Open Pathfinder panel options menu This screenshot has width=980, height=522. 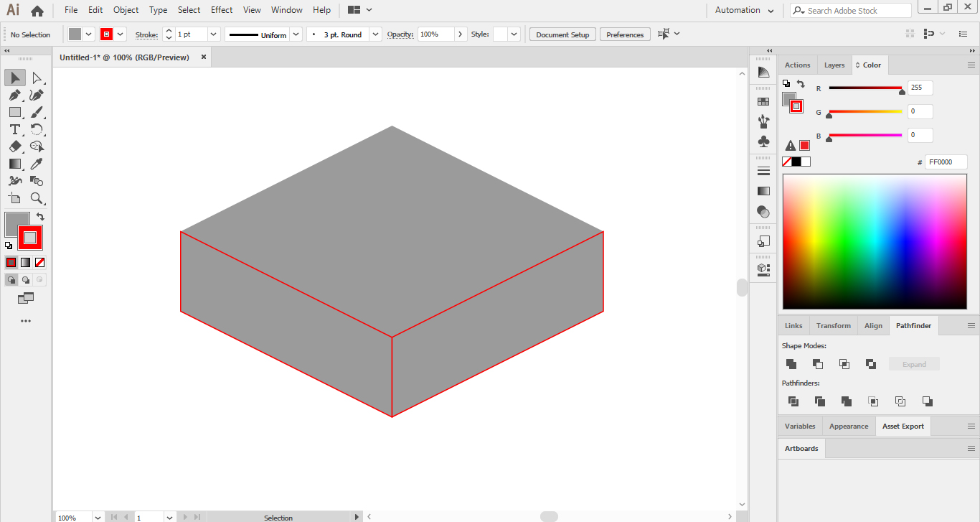(971, 325)
